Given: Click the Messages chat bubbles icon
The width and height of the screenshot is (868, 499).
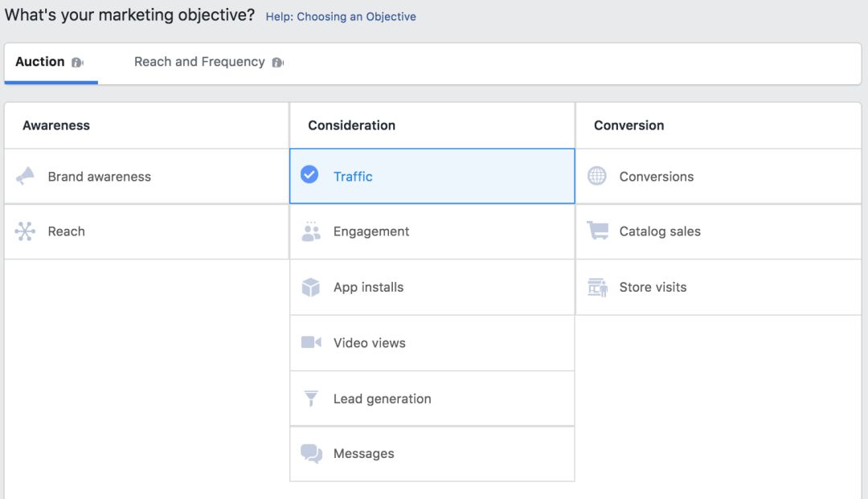Looking at the screenshot, I should pyautogui.click(x=311, y=454).
